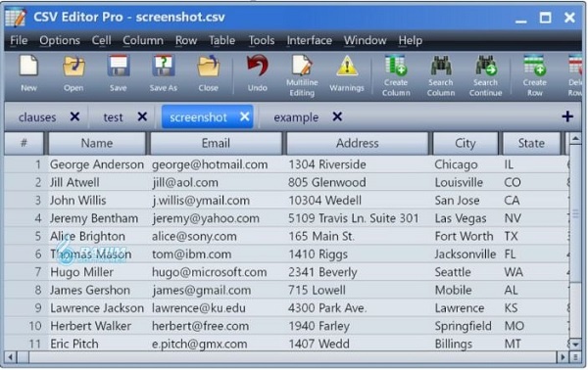Select the cell Alice Brighton

tap(88, 236)
